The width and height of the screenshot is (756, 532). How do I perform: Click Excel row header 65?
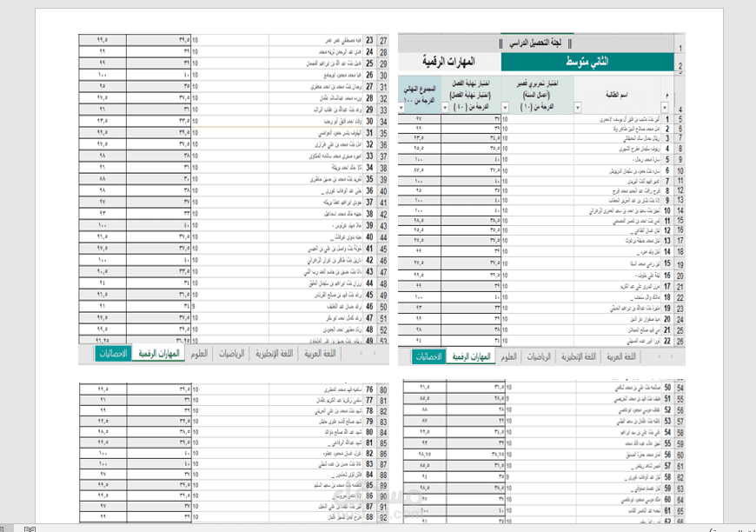pos(680,511)
